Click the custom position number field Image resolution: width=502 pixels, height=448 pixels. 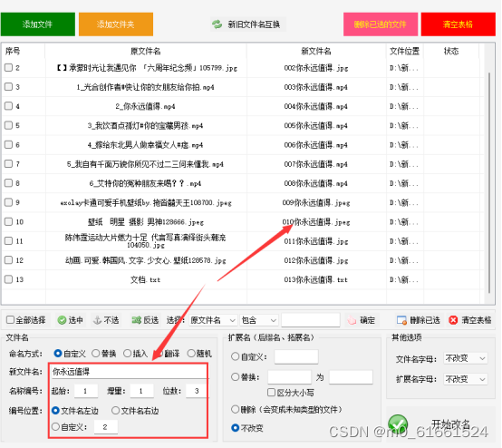(x=106, y=427)
